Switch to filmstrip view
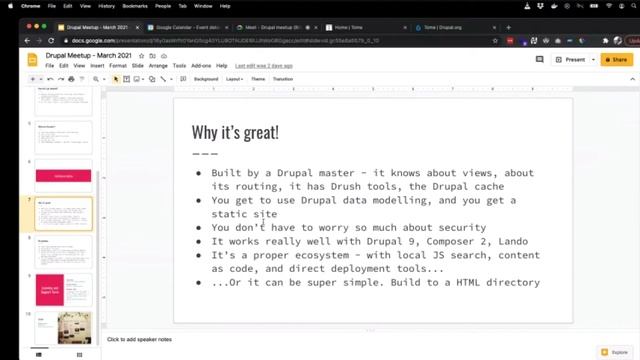 pos(39,355)
